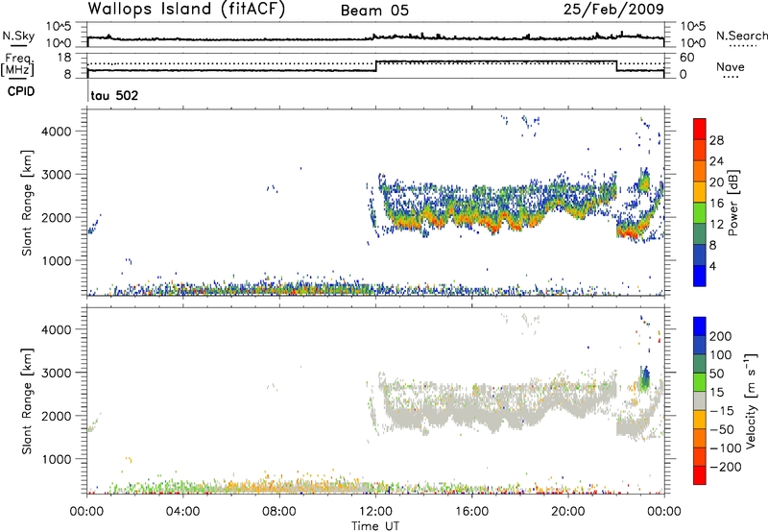The image size is (768, 532).
Task: Pick the dark blue swatch above 200 velocity
Action: coord(700,326)
